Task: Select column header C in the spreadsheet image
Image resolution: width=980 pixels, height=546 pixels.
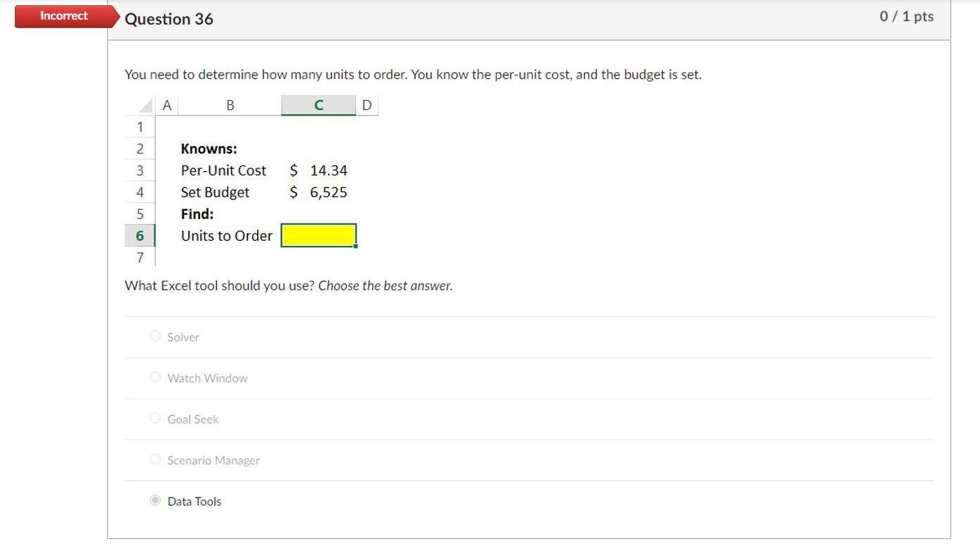Action: tap(318, 104)
